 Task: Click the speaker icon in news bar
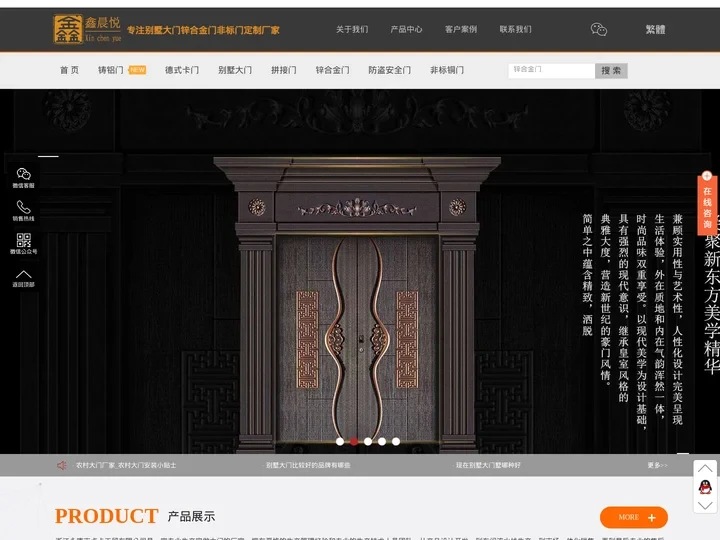[62, 465]
